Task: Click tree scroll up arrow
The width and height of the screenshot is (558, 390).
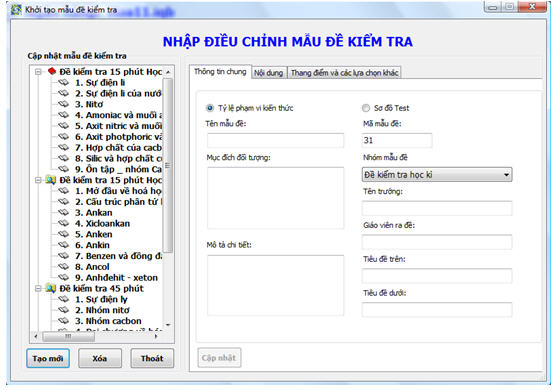Action: pos(168,72)
